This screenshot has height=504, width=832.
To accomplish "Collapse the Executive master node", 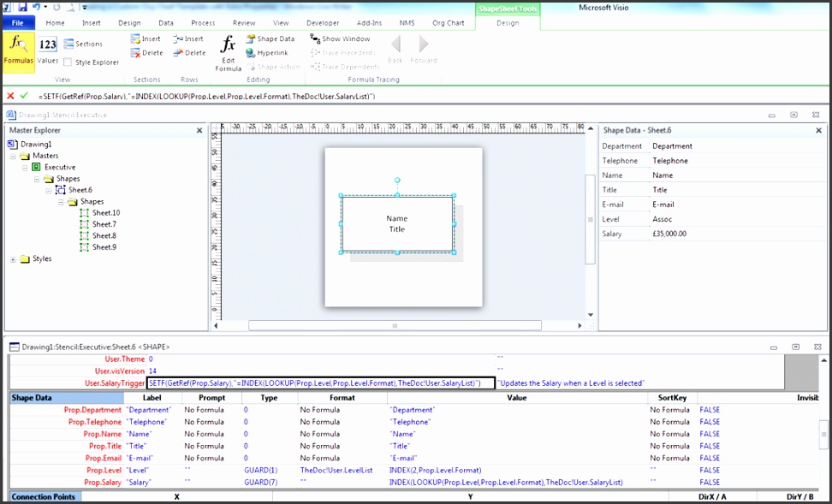I will coord(25,167).
